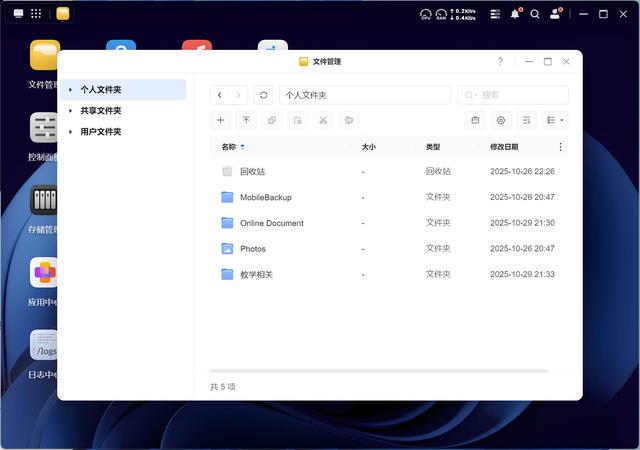Image resolution: width=640 pixels, height=450 pixels.
Task: Open notifications bell icon
Action: pos(516,14)
